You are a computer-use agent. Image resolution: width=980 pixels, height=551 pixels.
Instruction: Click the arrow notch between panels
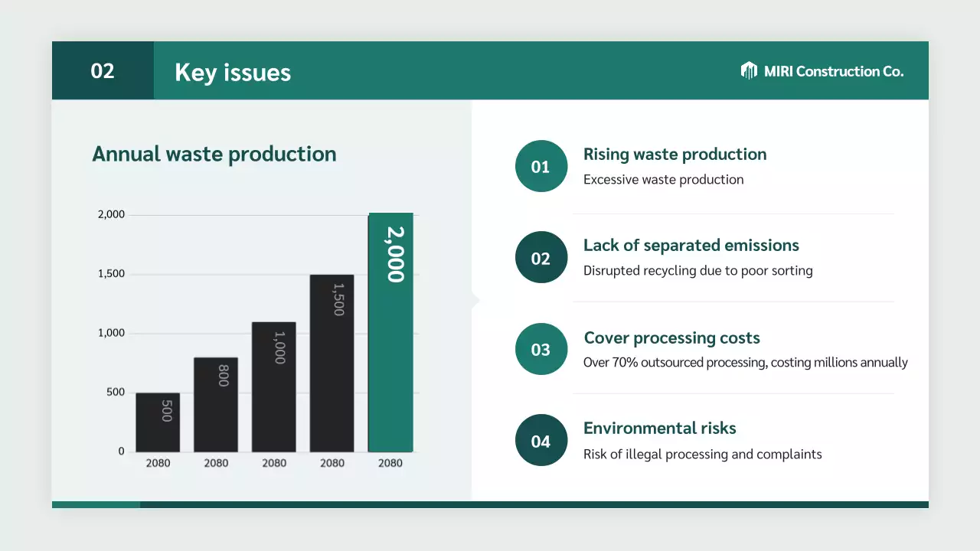[x=475, y=302]
